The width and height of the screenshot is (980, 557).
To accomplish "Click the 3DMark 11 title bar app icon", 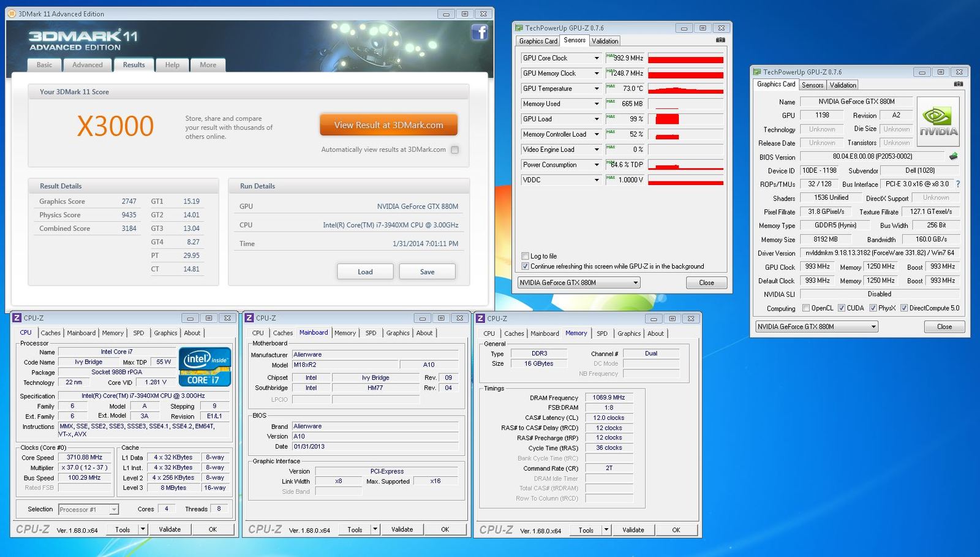I will pos(12,13).
